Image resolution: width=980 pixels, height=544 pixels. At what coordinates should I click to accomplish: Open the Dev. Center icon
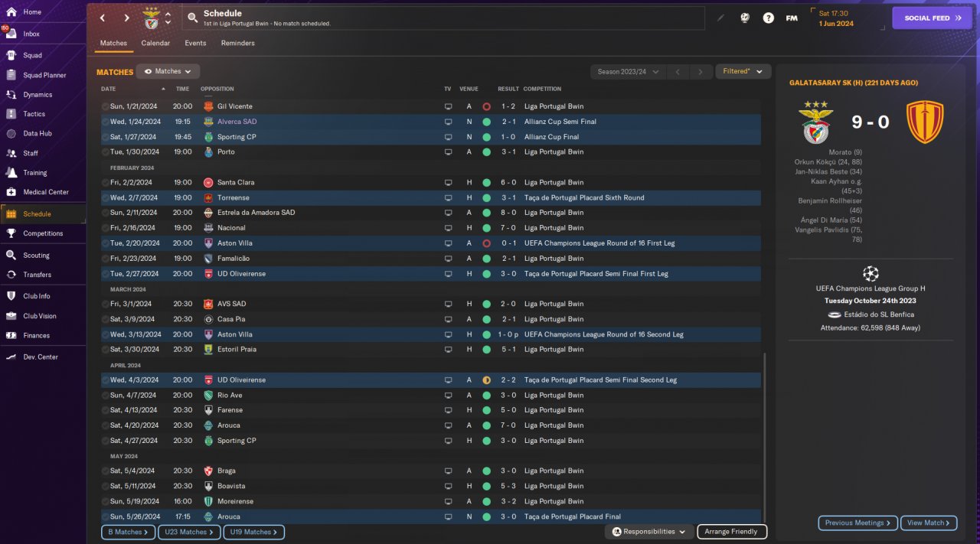[11, 357]
